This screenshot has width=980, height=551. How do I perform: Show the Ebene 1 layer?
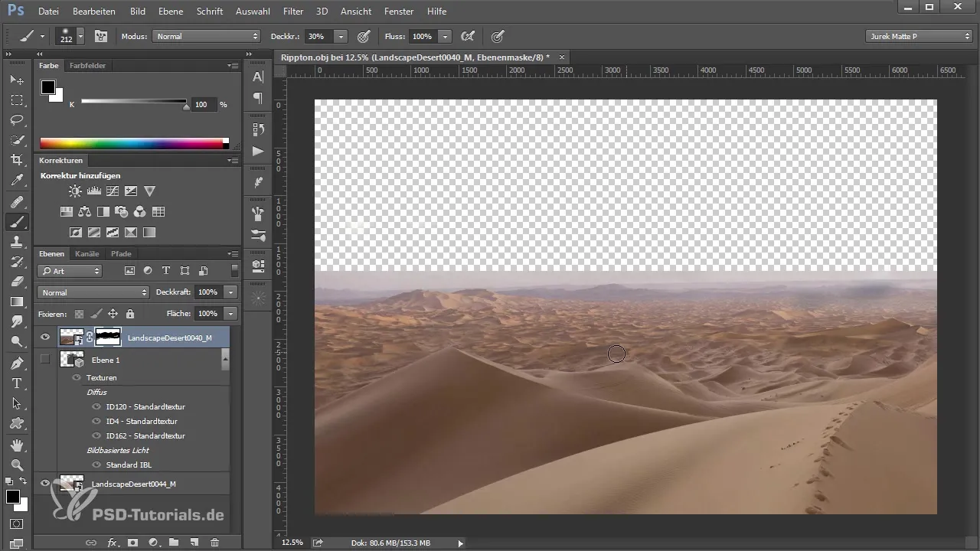tap(45, 359)
